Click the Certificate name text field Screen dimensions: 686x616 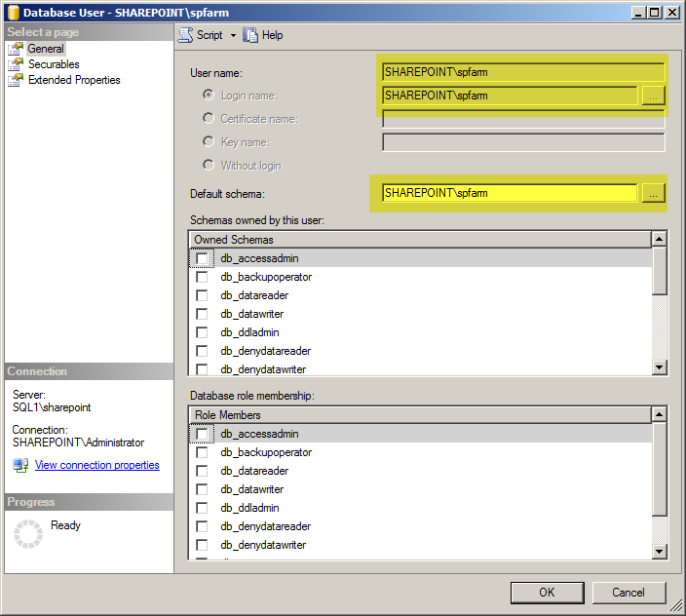(x=523, y=119)
